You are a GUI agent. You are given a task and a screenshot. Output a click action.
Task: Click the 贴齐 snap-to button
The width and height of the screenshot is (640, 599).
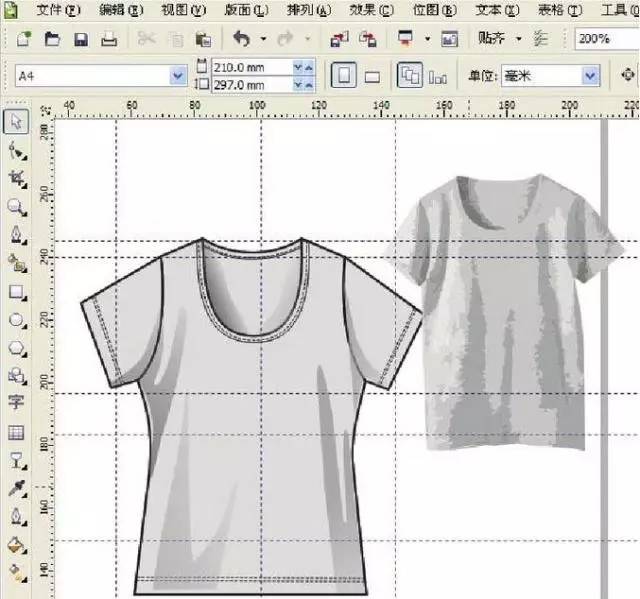pyautogui.click(x=492, y=39)
